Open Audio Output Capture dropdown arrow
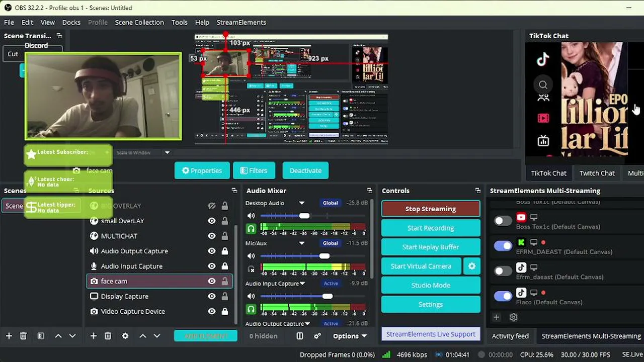Viewport: 644px width, 362px height. coord(307,324)
